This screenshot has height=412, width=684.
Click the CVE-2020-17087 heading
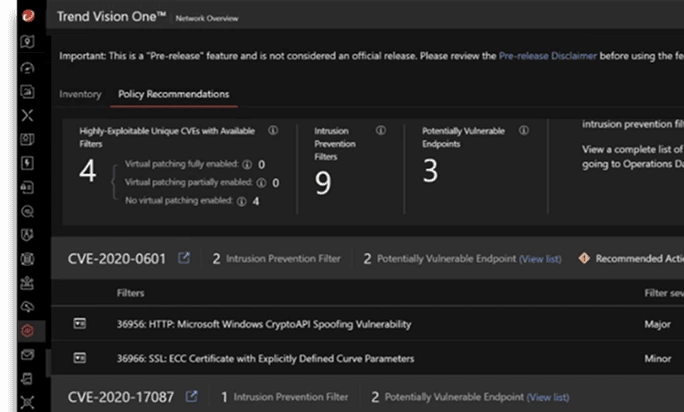[121, 397]
